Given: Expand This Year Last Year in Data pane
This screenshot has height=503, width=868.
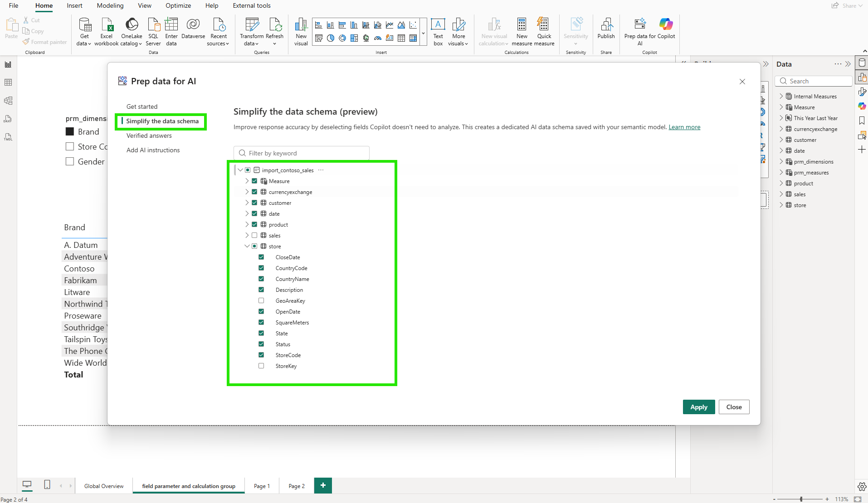Looking at the screenshot, I should [781, 118].
